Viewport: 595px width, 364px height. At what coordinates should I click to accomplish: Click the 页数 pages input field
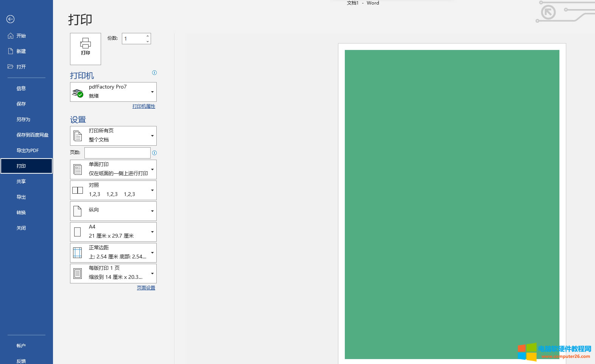coord(117,153)
